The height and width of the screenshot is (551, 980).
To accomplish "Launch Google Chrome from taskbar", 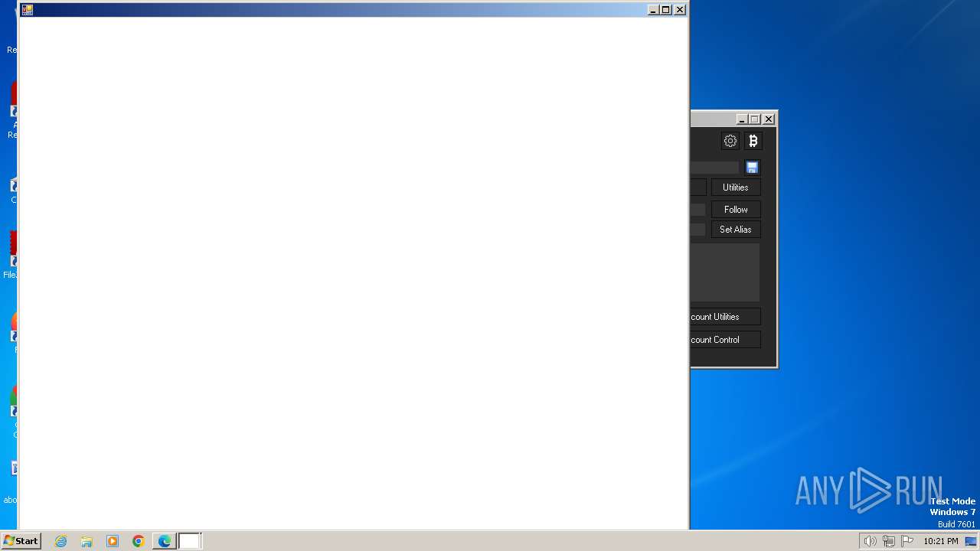I will click(139, 541).
